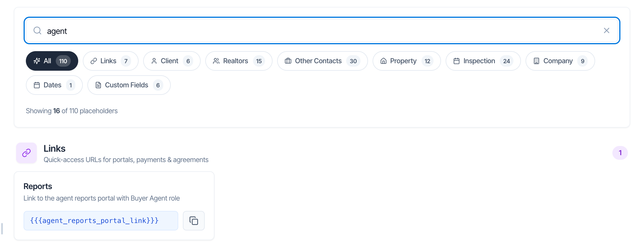This screenshot has width=644, height=250.
Task: Click the search magnifier icon
Action: click(x=37, y=30)
